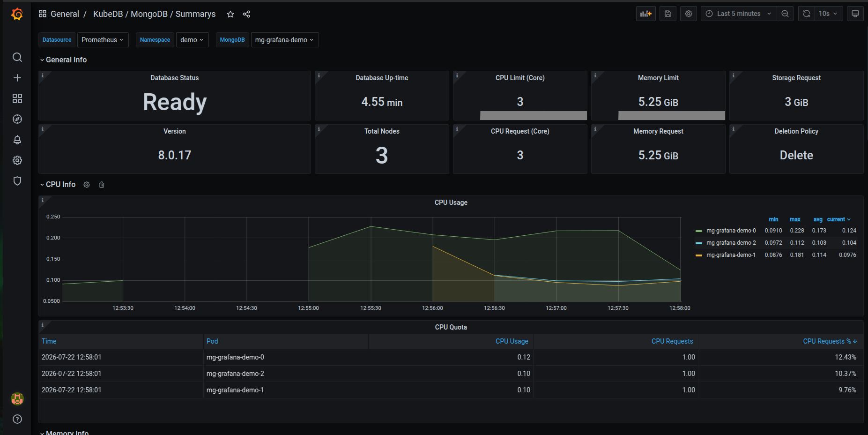Cycle view mode with monitor icon
Screen dimensions: 868x435
tap(855, 14)
